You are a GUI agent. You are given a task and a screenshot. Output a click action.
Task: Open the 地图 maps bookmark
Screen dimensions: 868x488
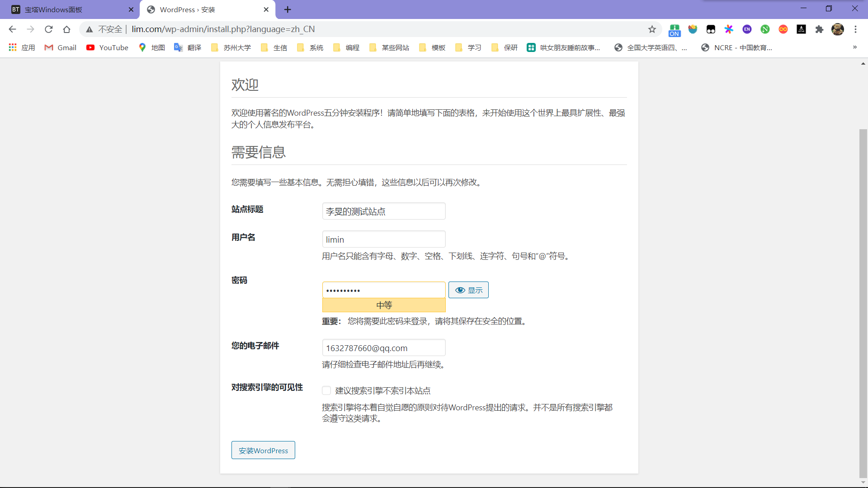click(152, 47)
